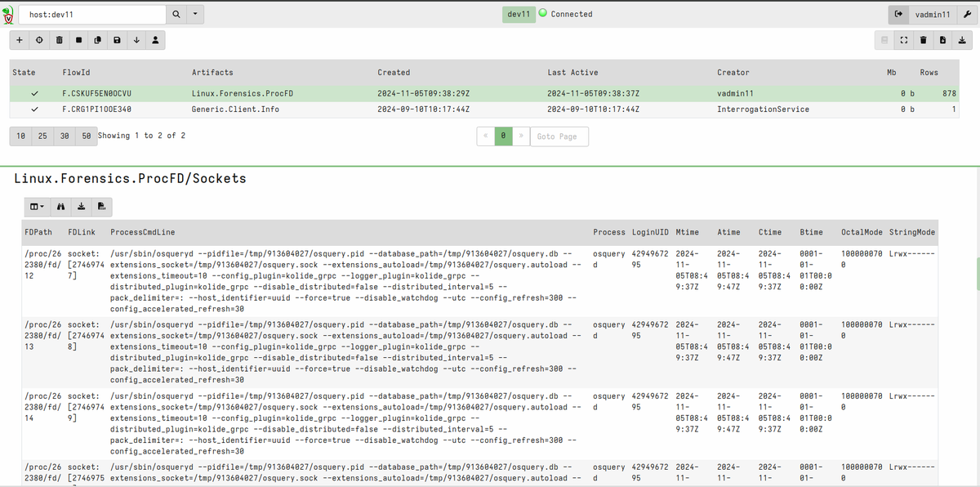
Task: Focus the host:dev11 search field
Action: point(92,15)
